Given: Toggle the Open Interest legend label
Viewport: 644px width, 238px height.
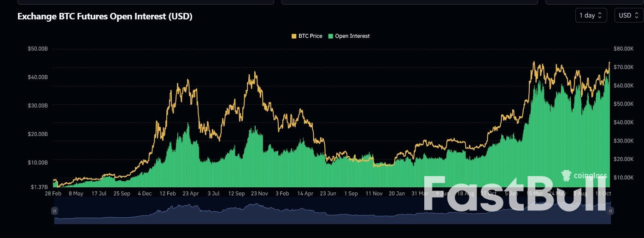Looking at the screenshot, I should [x=352, y=36].
